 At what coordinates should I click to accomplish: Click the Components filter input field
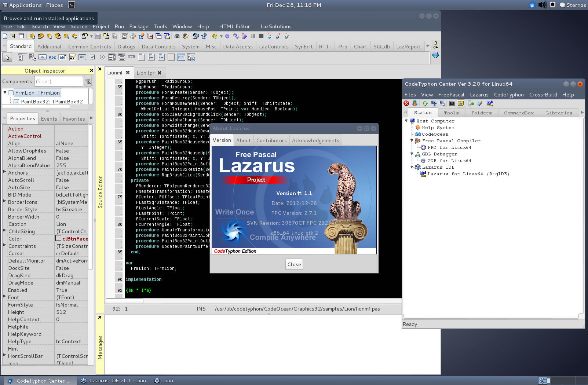point(59,81)
